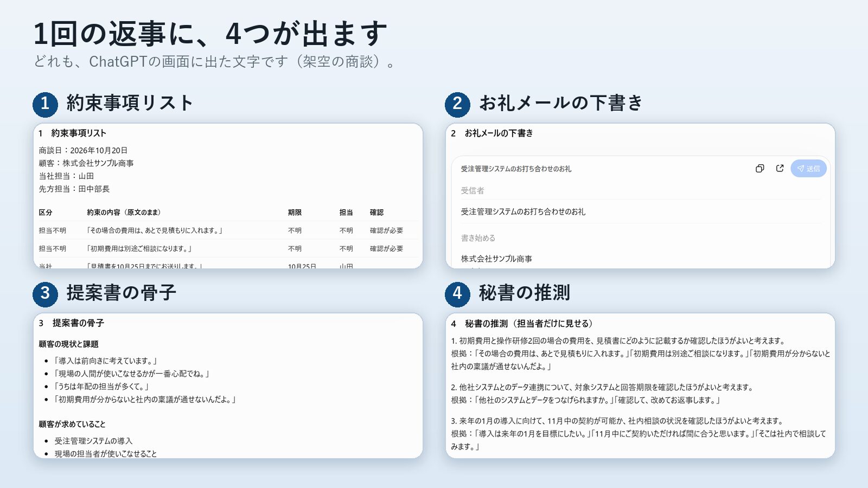The image size is (868, 488).
Task: Click the 確認 column header
Action: [376, 213]
